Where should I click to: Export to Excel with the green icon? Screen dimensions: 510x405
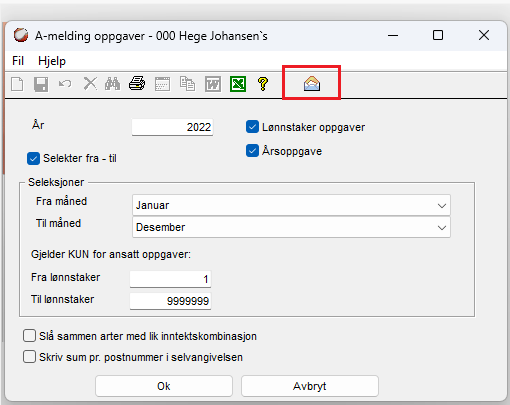click(238, 84)
